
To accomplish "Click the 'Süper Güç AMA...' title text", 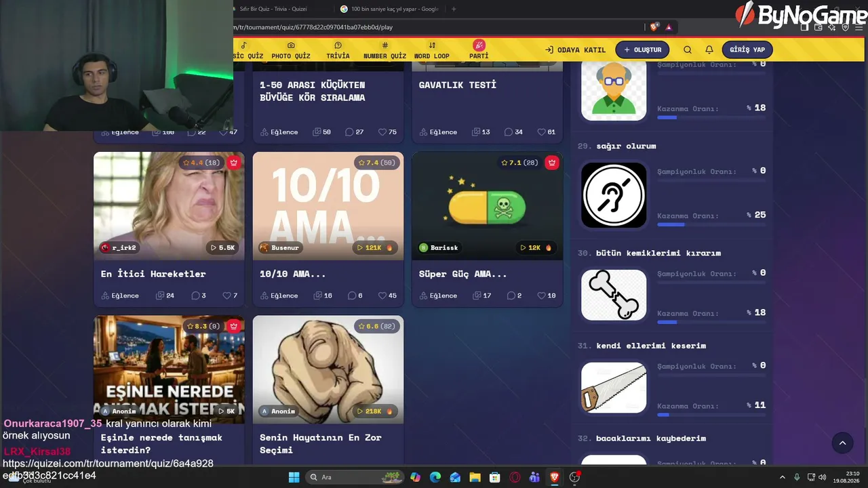I will (463, 274).
